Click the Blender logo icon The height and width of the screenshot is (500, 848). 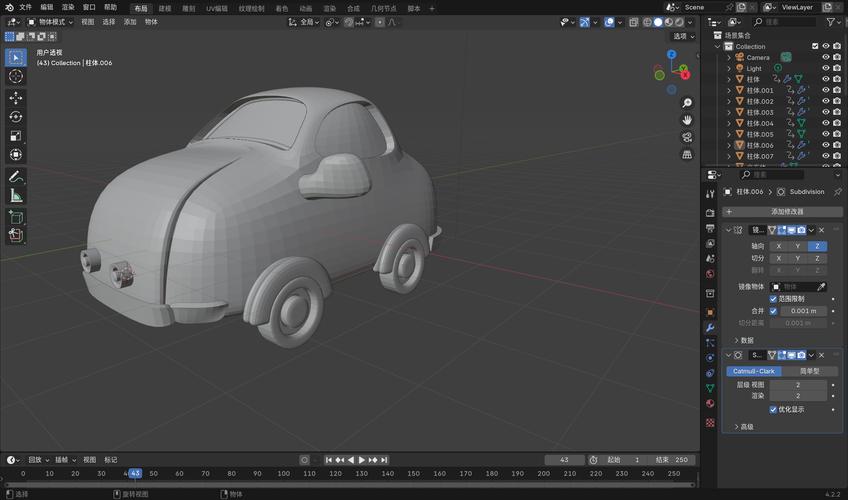pyautogui.click(x=9, y=7)
